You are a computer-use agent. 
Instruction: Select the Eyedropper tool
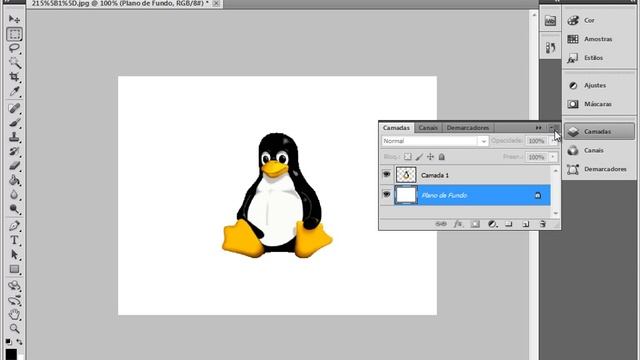[x=14, y=91]
